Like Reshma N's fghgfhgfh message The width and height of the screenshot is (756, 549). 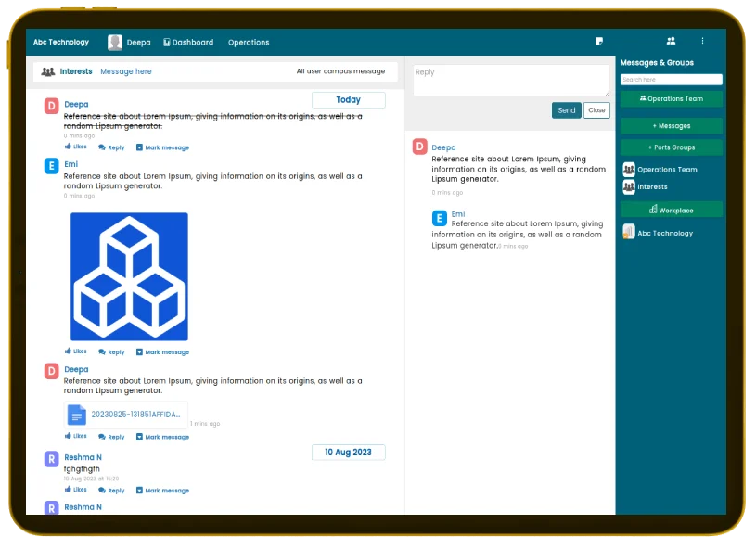click(76, 490)
